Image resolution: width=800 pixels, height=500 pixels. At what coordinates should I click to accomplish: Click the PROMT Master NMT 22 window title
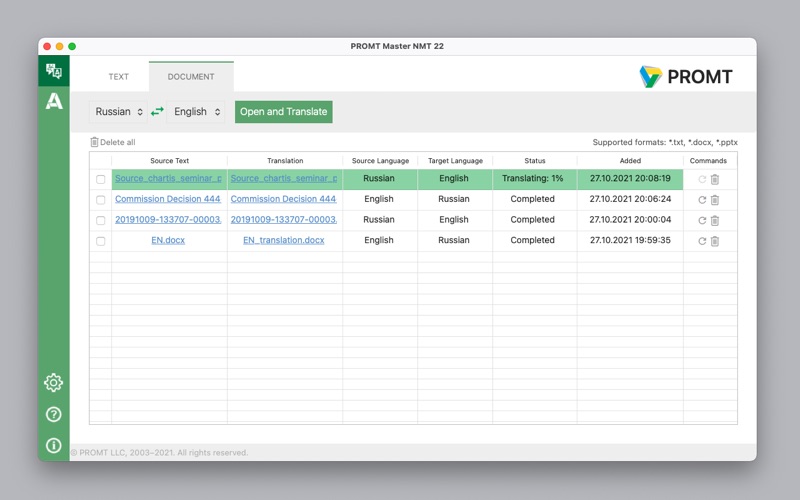(x=397, y=46)
